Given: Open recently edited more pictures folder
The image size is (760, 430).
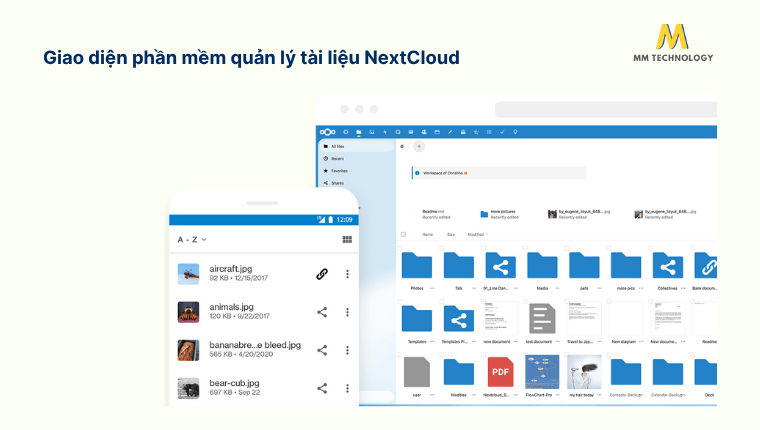Looking at the screenshot, I should [498, 214].
